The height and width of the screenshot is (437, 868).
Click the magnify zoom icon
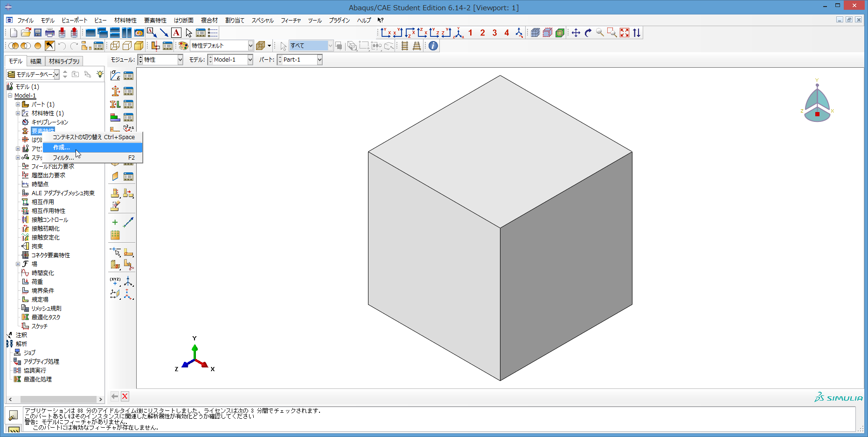point(600,33)
